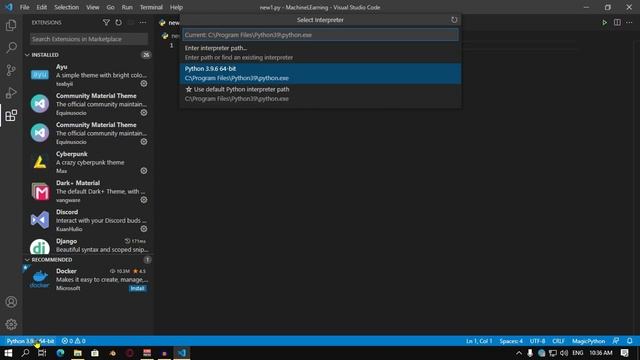Screen dimensions: 640x360
Task: Open the 10:36 AM clock
Action: (601, 353)
